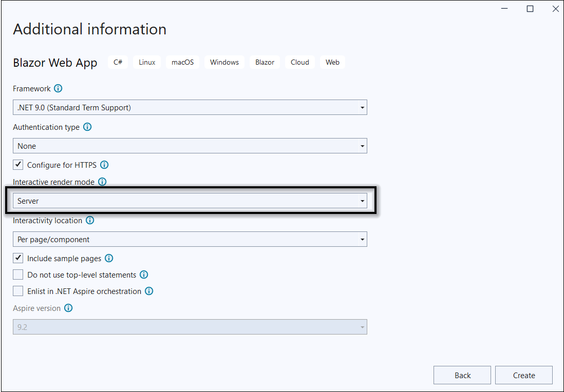Click the Cloud tag
The width and height of the screenshot is (564, 392).
pos(300,62)
